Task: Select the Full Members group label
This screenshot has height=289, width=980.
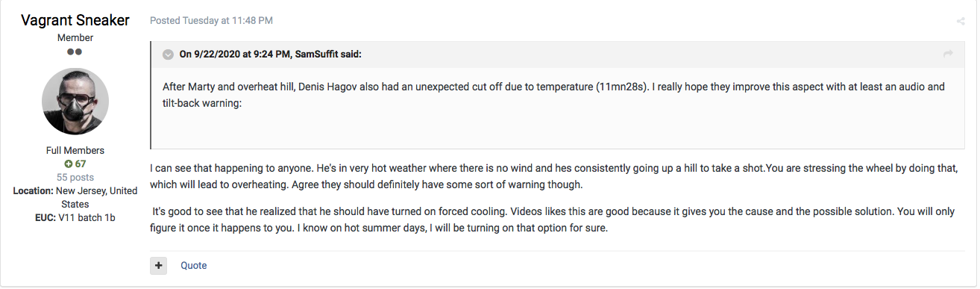Action: point(75,150)
